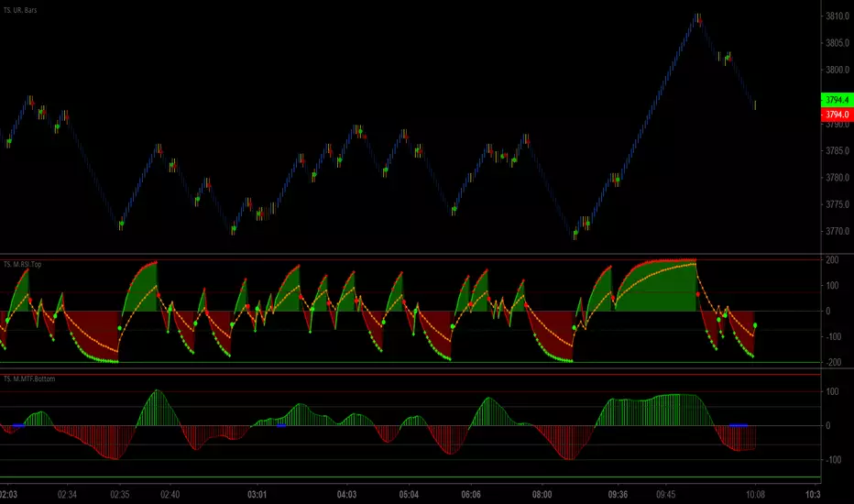Click the 3810.0 level on price axis

point(835,16)
